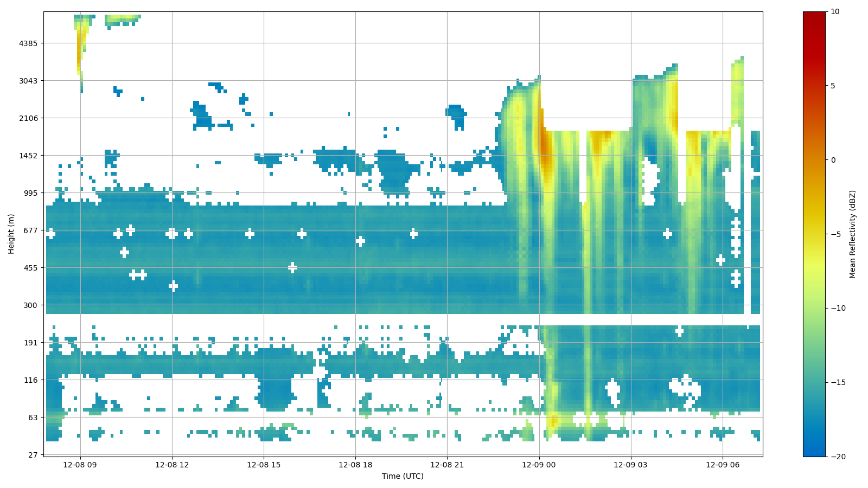
Task: Click the colorbar tick label '−5'
Action: (835, 234)
